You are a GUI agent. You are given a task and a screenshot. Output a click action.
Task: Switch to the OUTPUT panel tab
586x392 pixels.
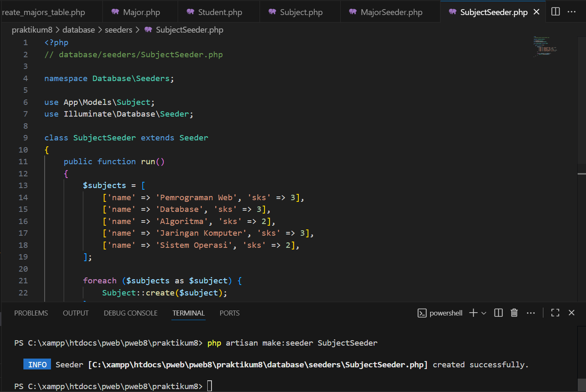pyautogui.click(x=76, y=313)
